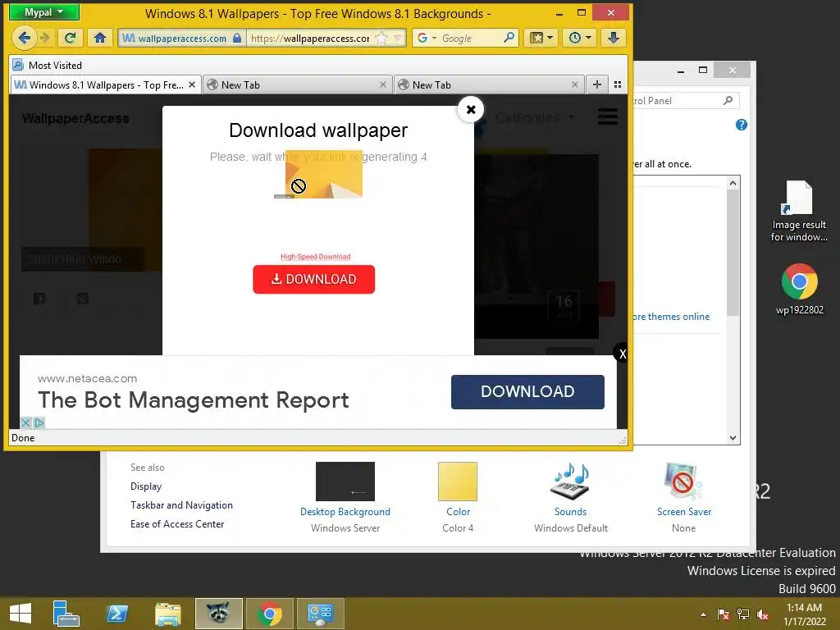Click the more themes online link
The image size is (840, 630).
click(671, 317)
